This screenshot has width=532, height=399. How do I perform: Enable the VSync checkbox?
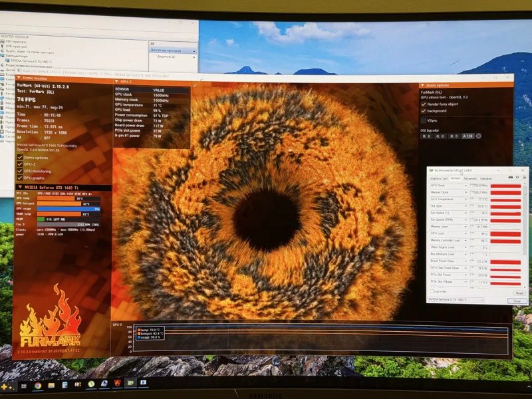tap(424, 120)
